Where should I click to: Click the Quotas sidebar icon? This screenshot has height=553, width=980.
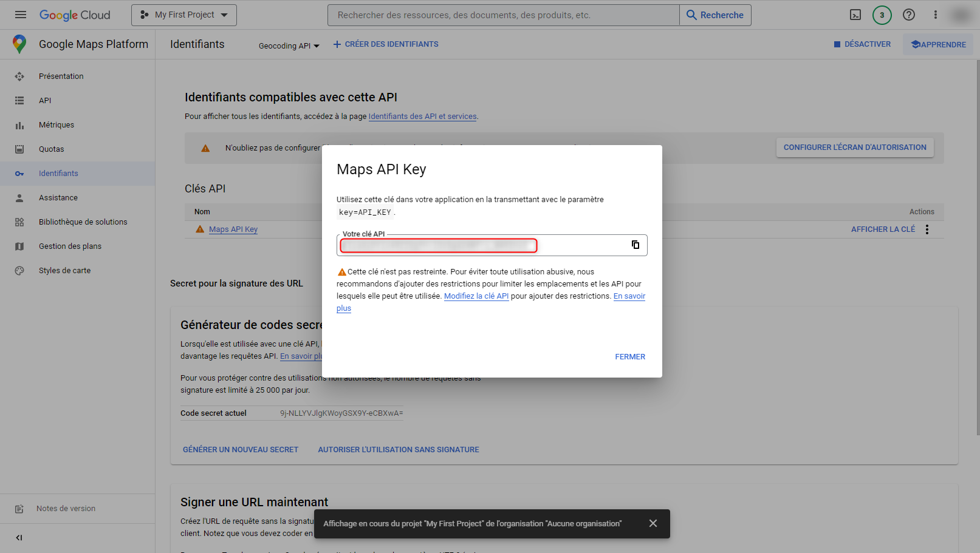(19, 149)
